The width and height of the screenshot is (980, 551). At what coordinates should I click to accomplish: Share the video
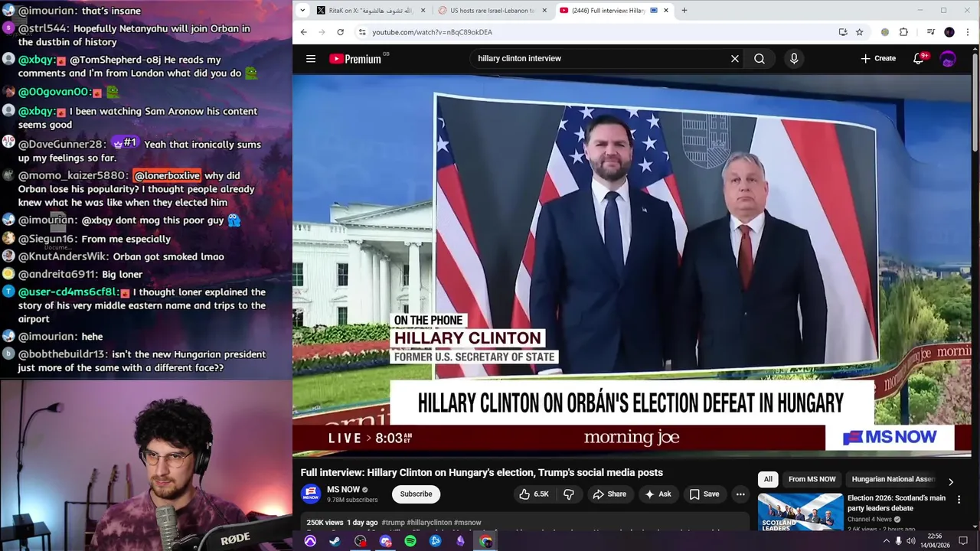(x=609, y=494)
